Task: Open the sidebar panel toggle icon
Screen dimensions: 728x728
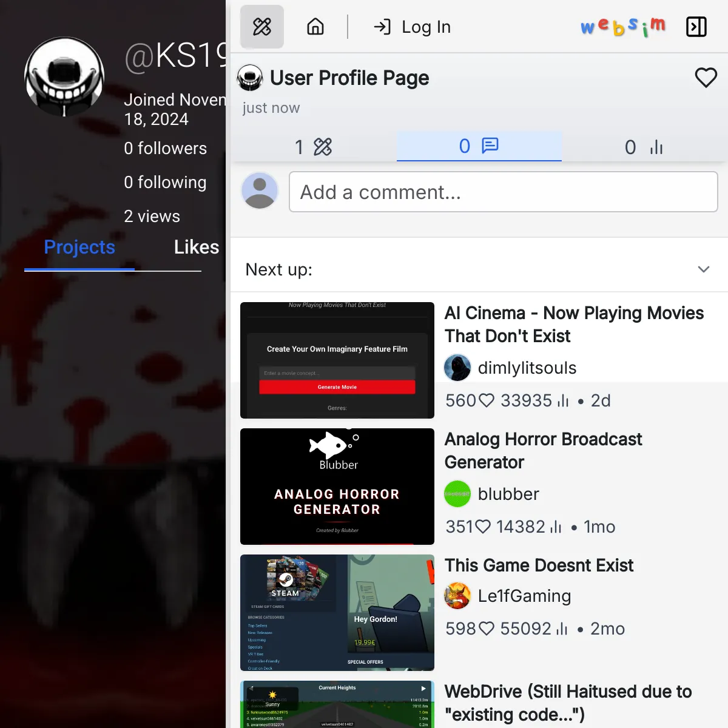Action: (696, 27)
